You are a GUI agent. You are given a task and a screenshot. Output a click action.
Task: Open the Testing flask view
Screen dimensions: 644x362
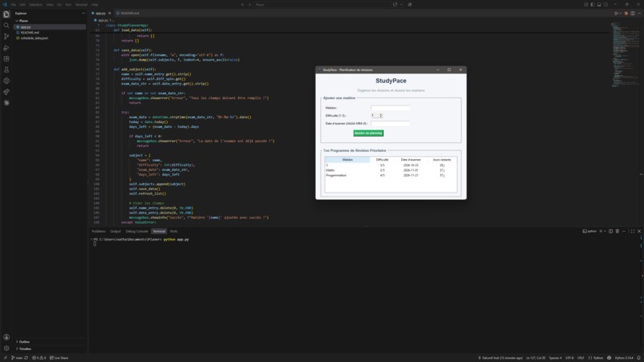coord(6,70)
